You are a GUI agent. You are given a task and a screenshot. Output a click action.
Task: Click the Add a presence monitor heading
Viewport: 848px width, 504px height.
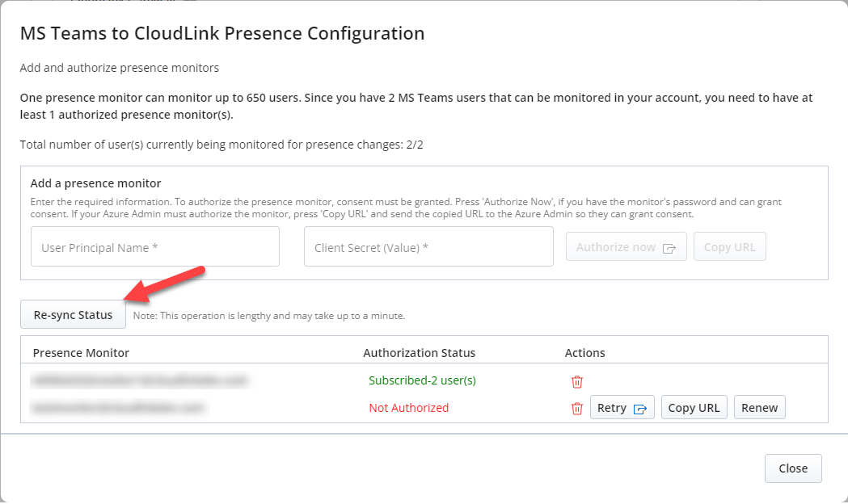coord(95,183)
